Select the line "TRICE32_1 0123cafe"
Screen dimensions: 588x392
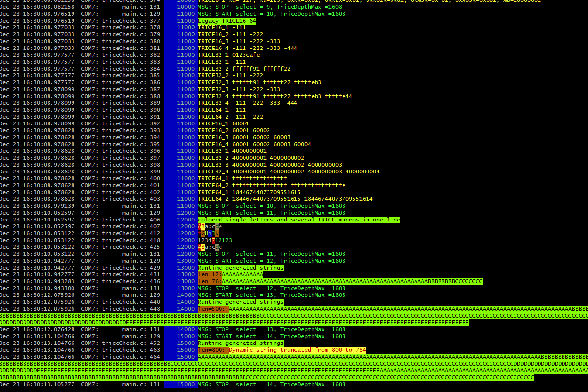[229, 55]
